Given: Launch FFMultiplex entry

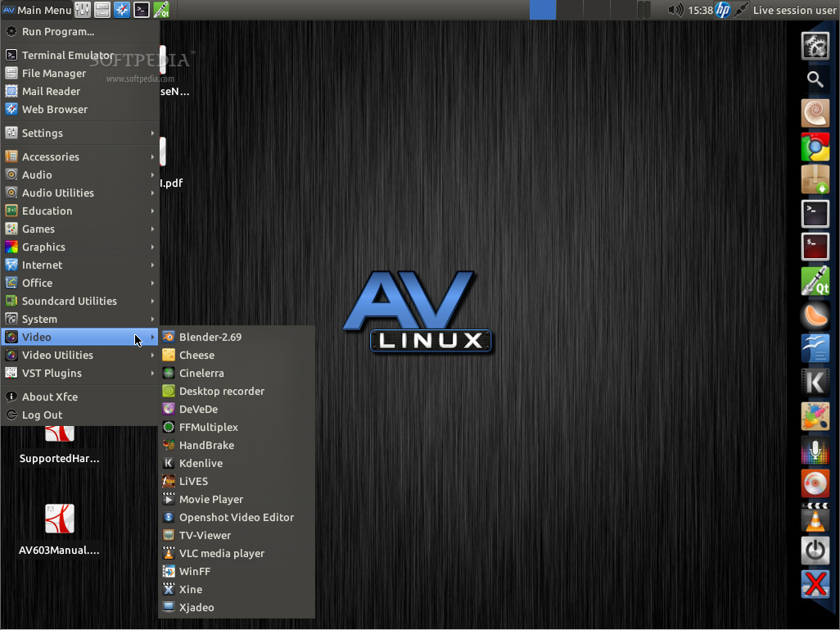Looking at the screenshot, I should (x=237, y=428).
